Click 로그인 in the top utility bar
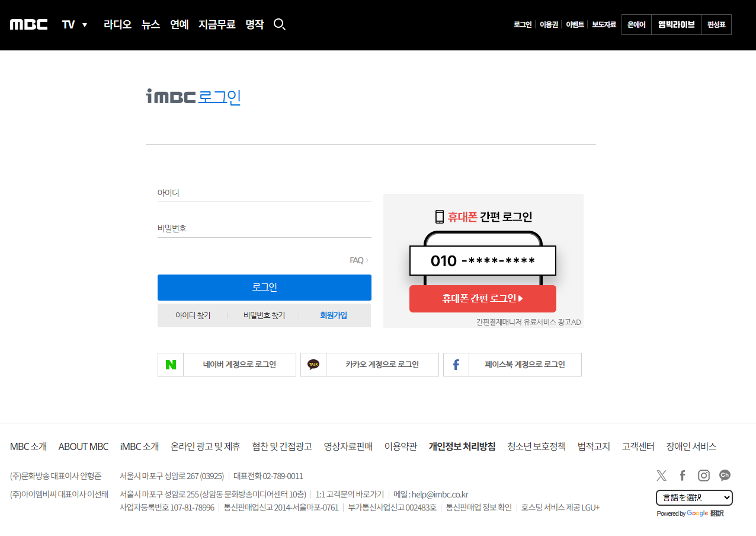Screen dimensions: 756x536 [x=523, y=25]
